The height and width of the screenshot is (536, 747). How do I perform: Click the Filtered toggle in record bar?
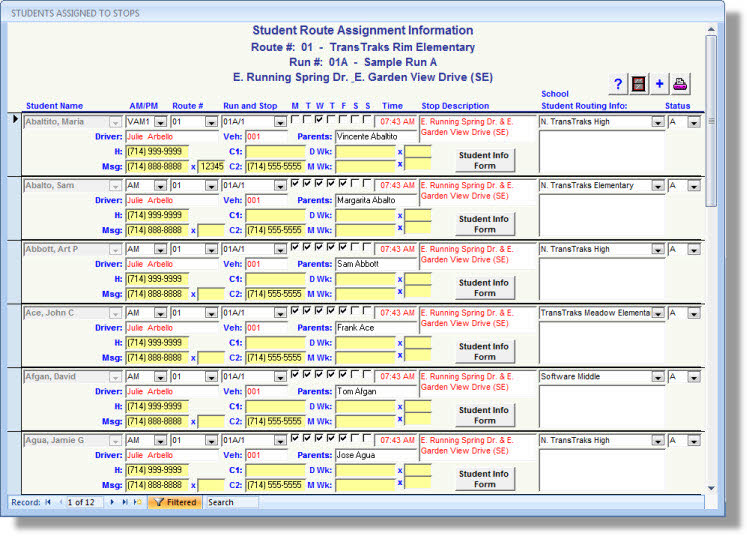(x=174, y=502)
